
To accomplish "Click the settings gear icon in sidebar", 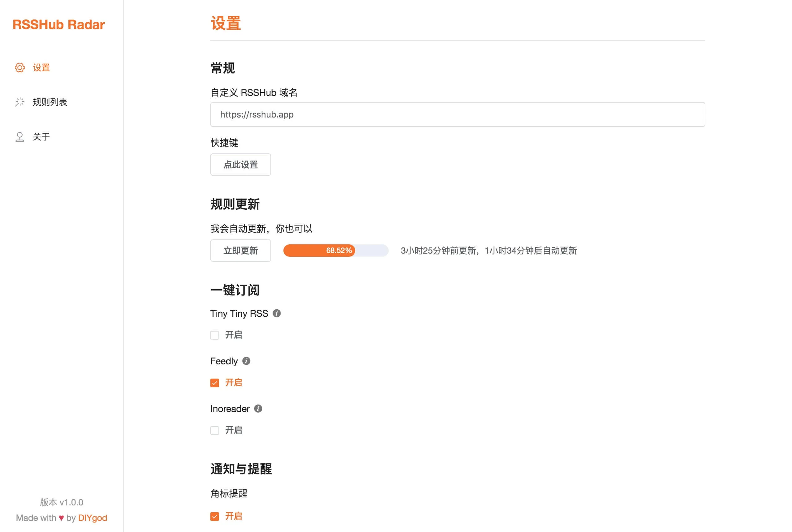I will coord(20,67).
